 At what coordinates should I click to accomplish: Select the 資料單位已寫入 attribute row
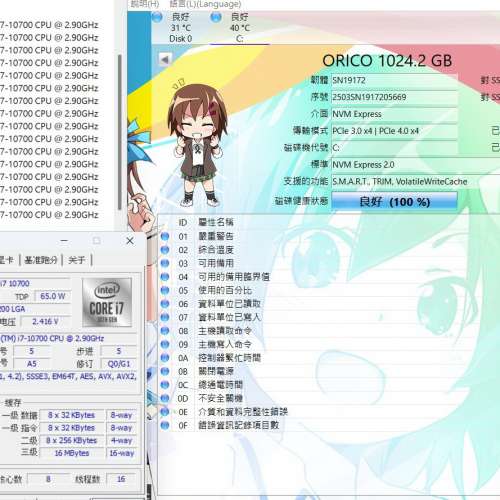[x=328, y=317]
